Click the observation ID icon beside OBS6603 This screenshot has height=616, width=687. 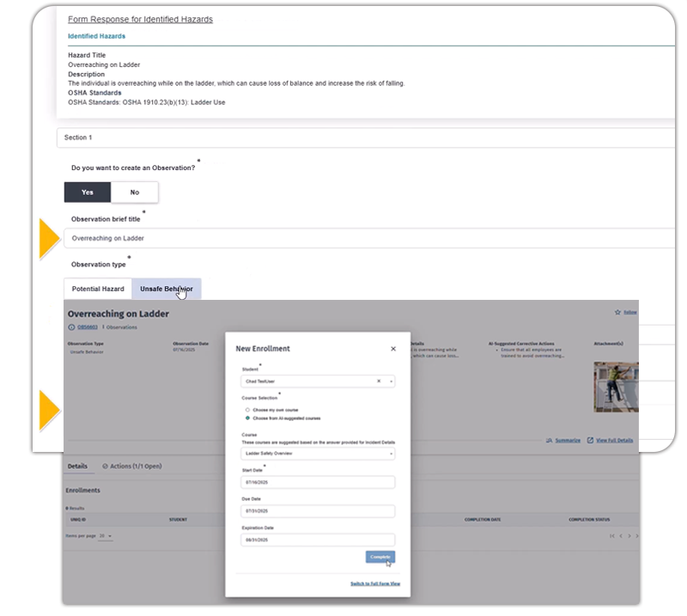(71, 327)
